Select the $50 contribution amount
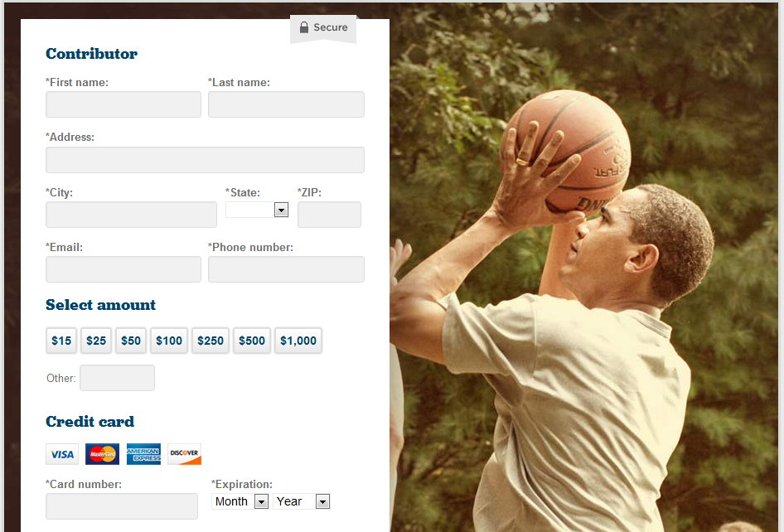 (131, 341)
